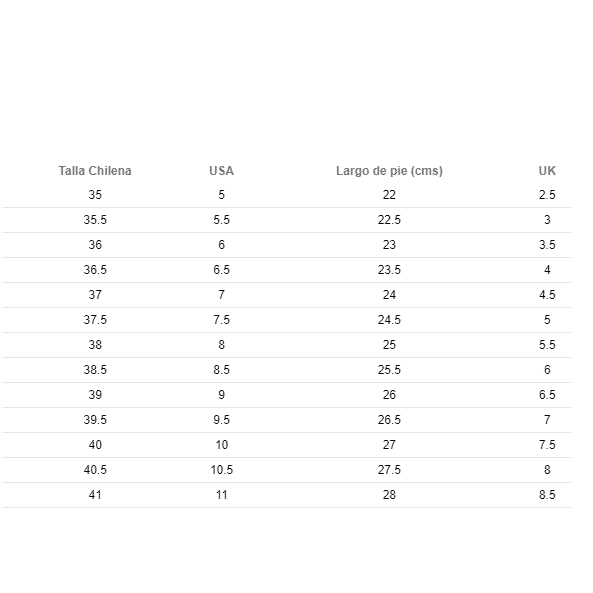The width and height of the screenshot is (593, 593).
Task: Select USA size 9.5 cell
Action: (x=222, y=420)
